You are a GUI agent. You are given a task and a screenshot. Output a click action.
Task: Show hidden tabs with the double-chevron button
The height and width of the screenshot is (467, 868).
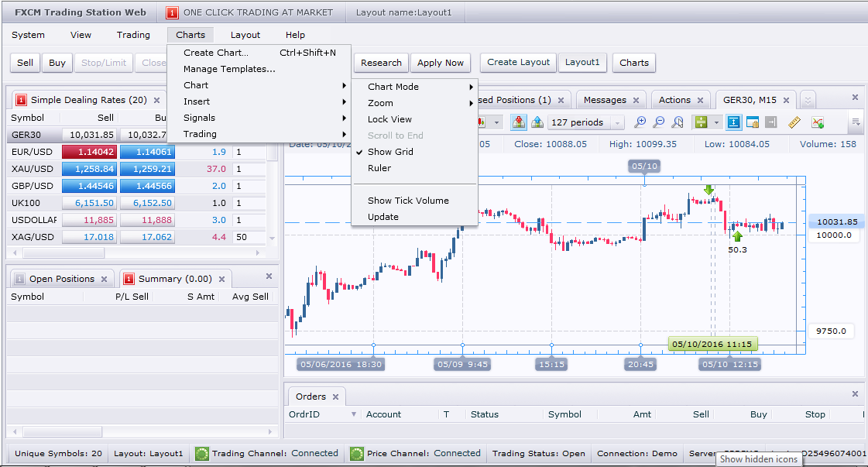pos(808,100)
